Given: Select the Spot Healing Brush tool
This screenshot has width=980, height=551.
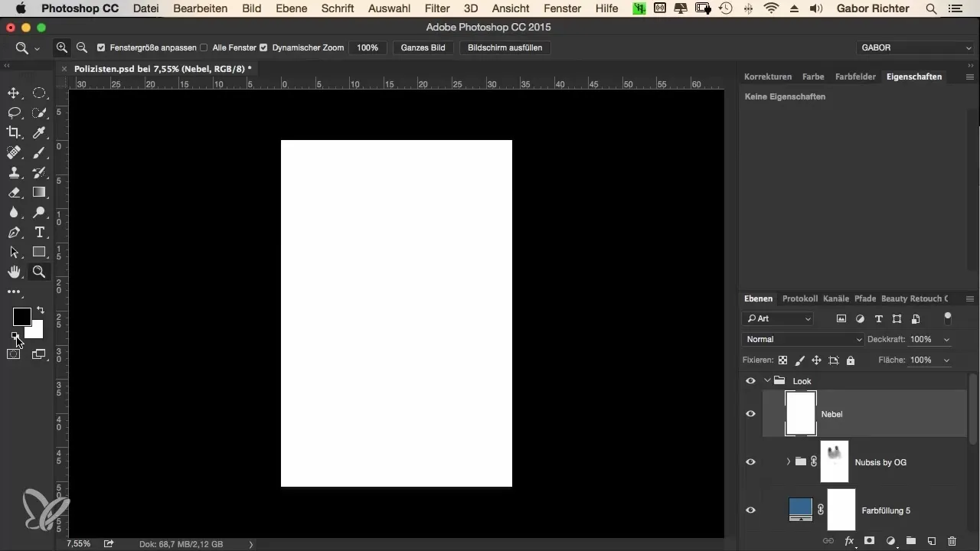Looking at the screenshot, I should pyautogui.click(x=14, y=153).
